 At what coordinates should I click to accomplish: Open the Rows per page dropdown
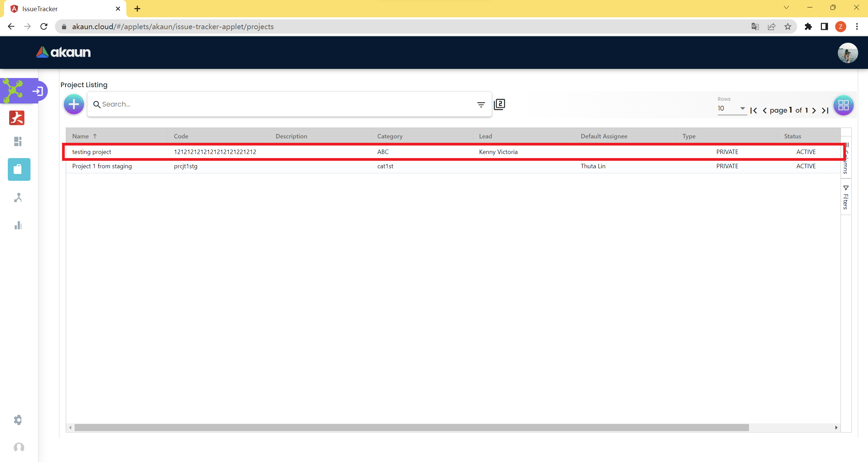732,109
